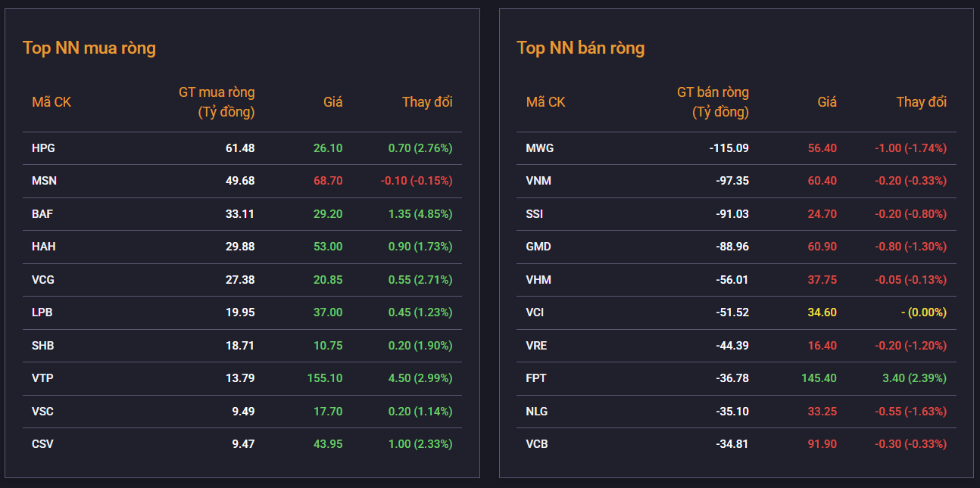Click VRE net-sell value -44.39
Viewport: 980px width, 488px height.
732,346
